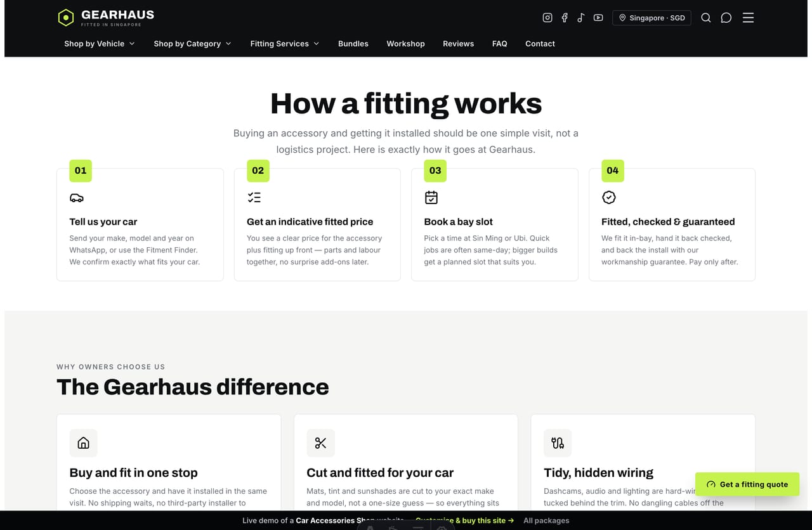Expand the Fitting Services menu
The image size is (812, 530).
click(285, 44)
